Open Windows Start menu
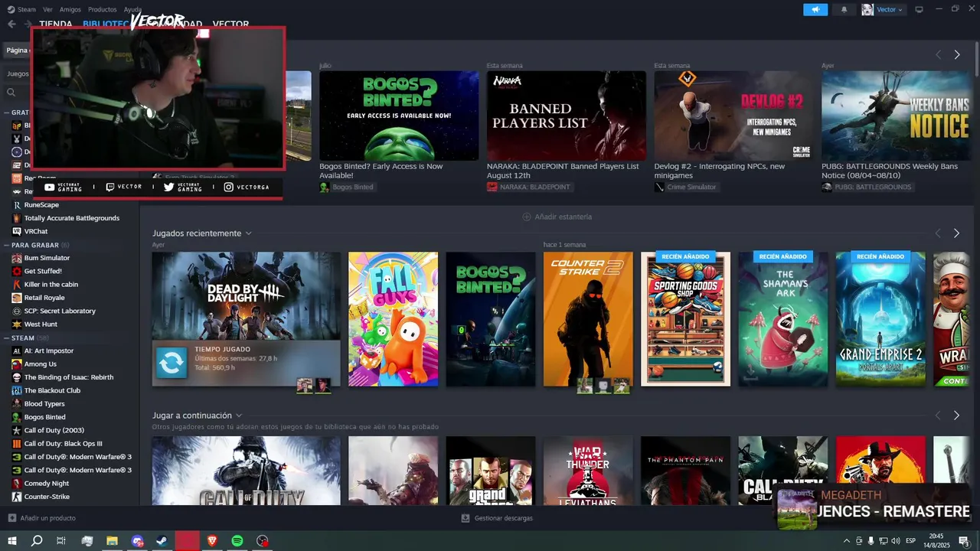 (12, 541)
